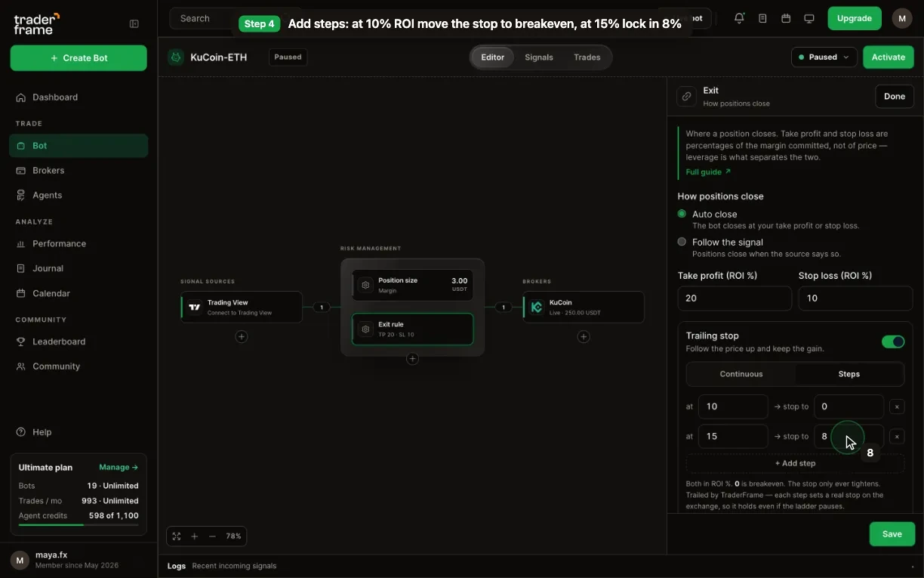
Task: Open the Logs bar at bottom
Action: [541, 566]
